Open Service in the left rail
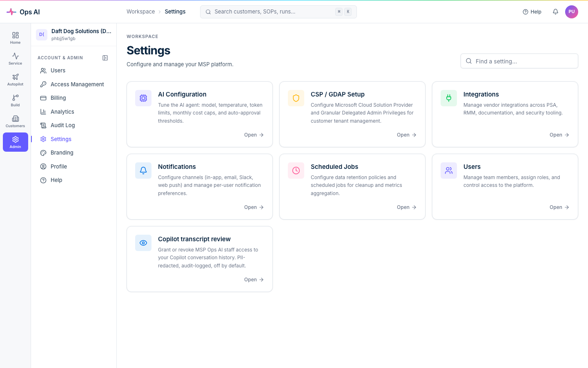 tap(15, 59)
